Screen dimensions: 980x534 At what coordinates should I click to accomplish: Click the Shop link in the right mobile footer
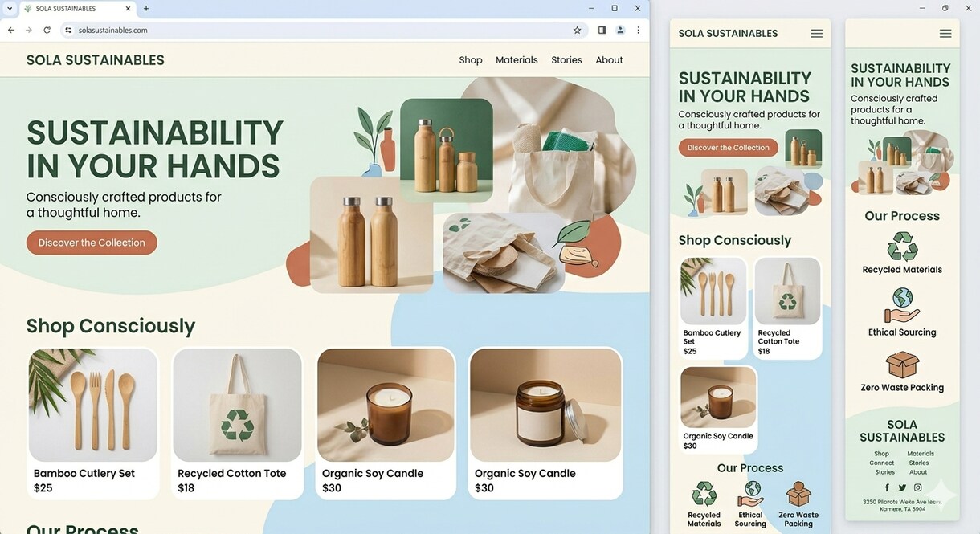click(x=881, y=454)
